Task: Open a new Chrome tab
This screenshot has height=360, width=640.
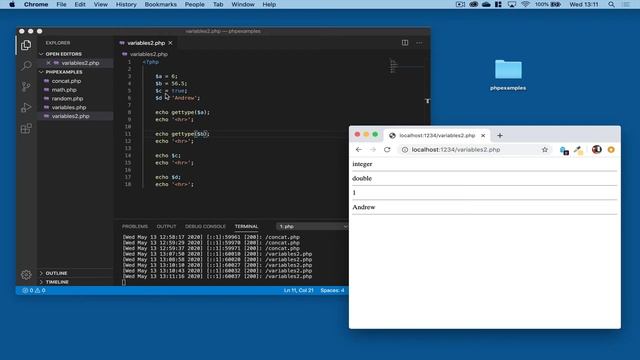Action: [x=500, y=135]
